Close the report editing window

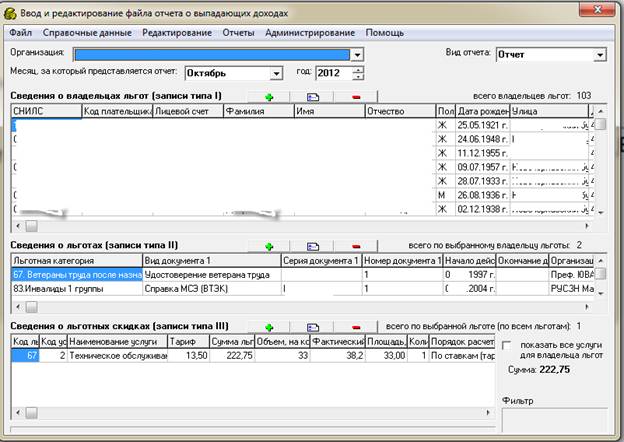[597, 10]
